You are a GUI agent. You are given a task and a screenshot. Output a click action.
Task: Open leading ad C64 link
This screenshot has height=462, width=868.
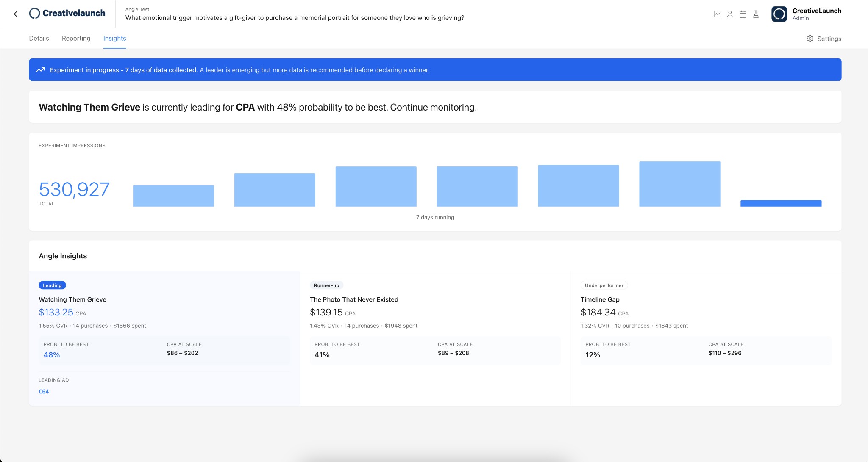click(44, 392)
